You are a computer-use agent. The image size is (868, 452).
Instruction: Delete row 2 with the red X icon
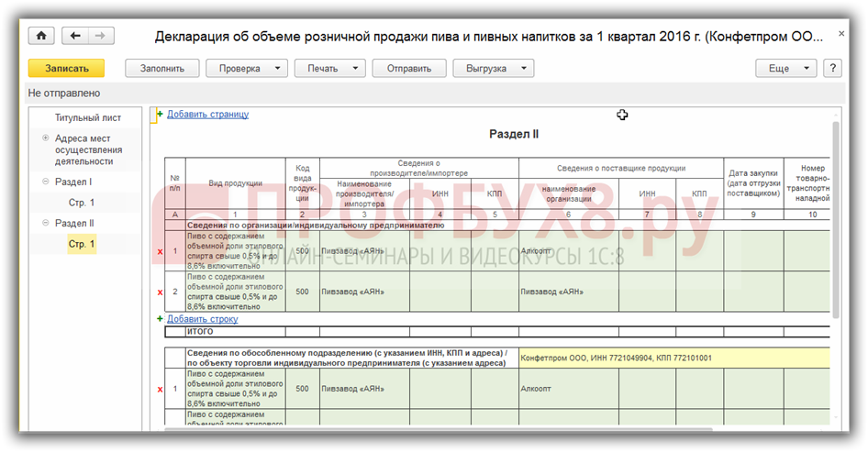[x=160, y=292]
